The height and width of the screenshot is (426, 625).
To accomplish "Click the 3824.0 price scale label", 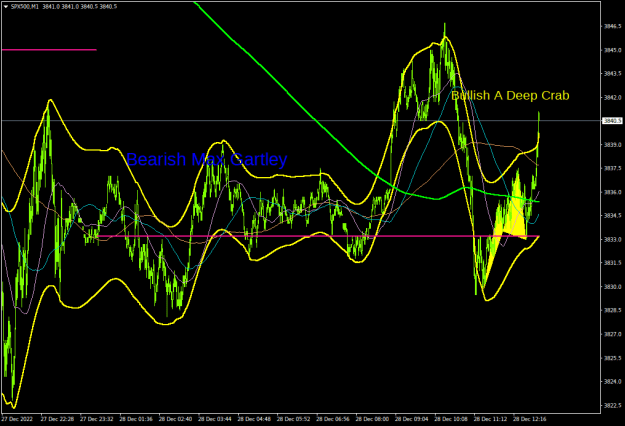I will (612, 382).
